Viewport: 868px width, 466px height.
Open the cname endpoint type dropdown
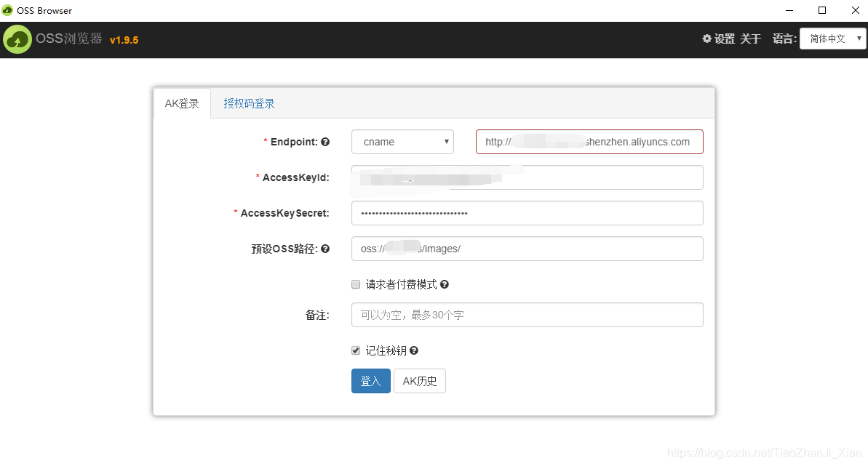click(x=402, y=142)
